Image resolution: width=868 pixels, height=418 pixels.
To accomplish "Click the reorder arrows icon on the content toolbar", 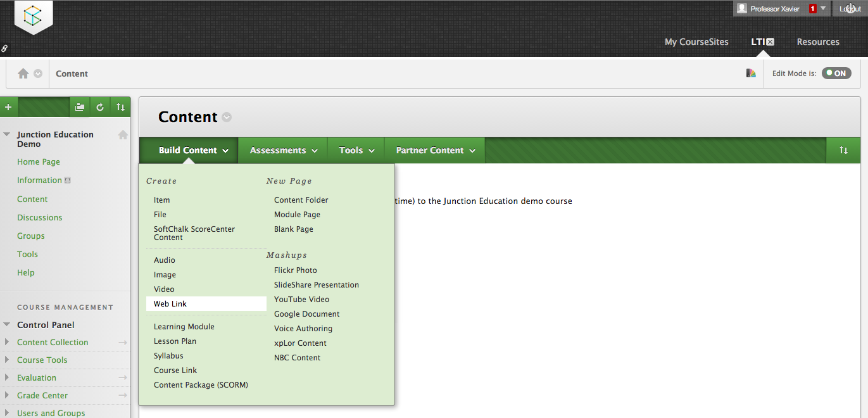I will point(843,150).
